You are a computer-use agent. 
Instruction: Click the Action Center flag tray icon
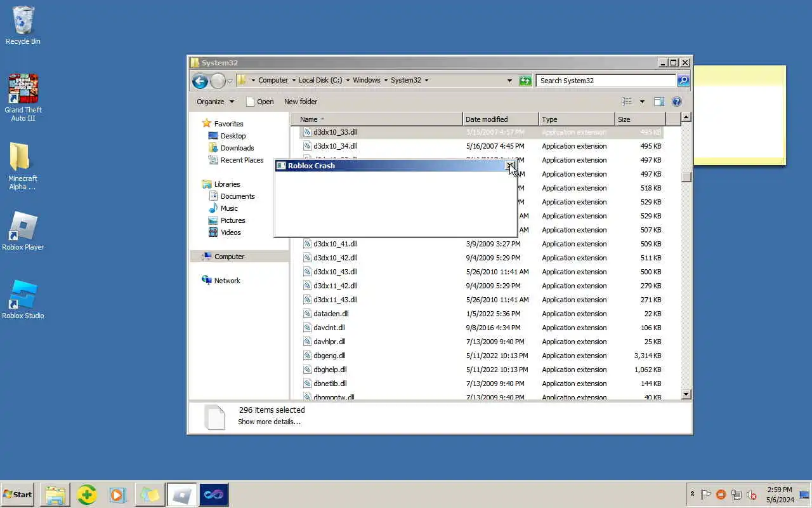[x=705, y=495]
